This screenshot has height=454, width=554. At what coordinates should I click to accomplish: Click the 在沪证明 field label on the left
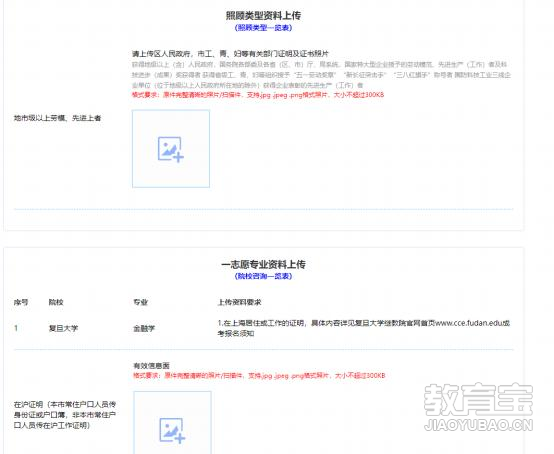click(65, 415)
